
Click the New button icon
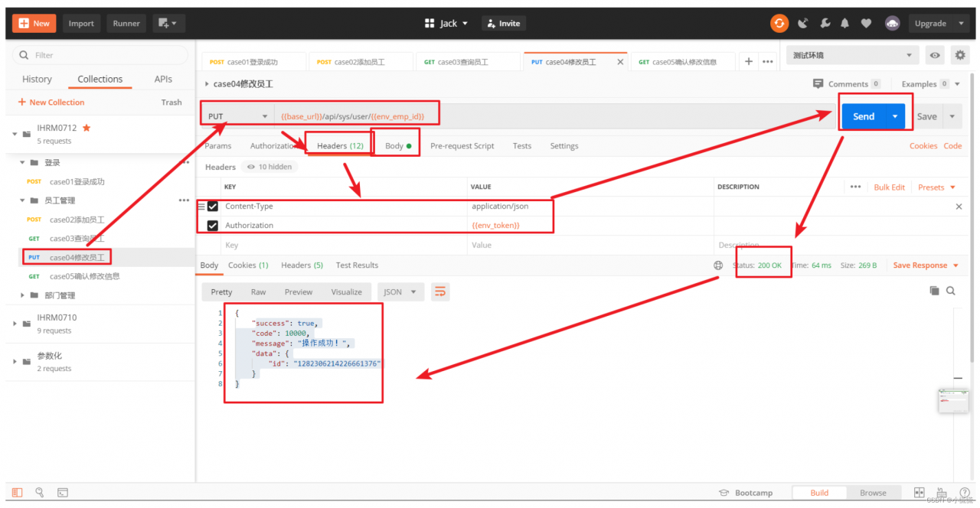(24, 24)
